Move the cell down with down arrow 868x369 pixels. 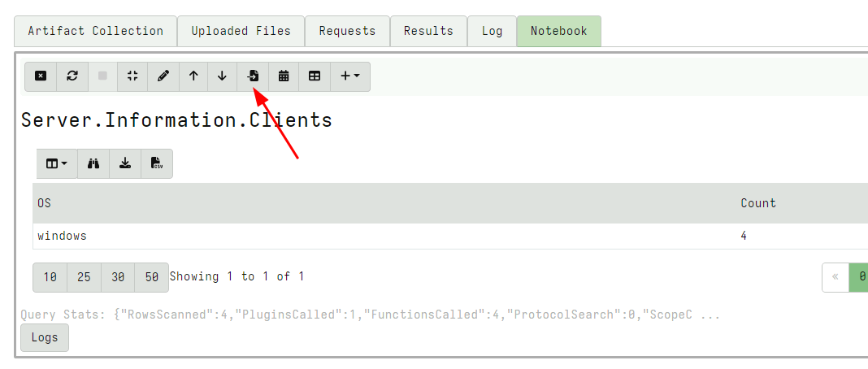click(222, 76)
